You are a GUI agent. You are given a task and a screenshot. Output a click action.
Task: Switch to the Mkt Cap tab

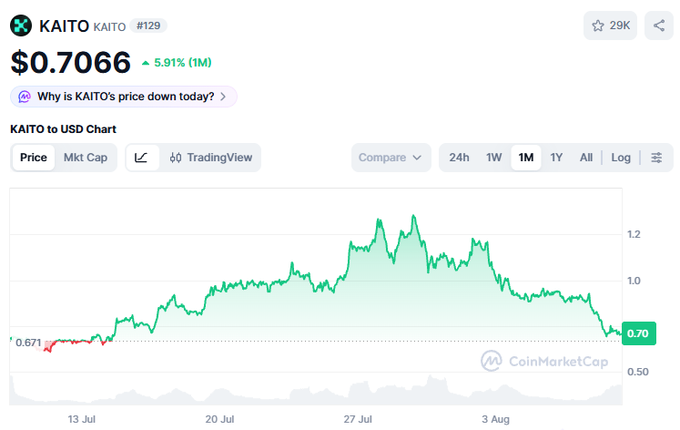tap(85, 157)
